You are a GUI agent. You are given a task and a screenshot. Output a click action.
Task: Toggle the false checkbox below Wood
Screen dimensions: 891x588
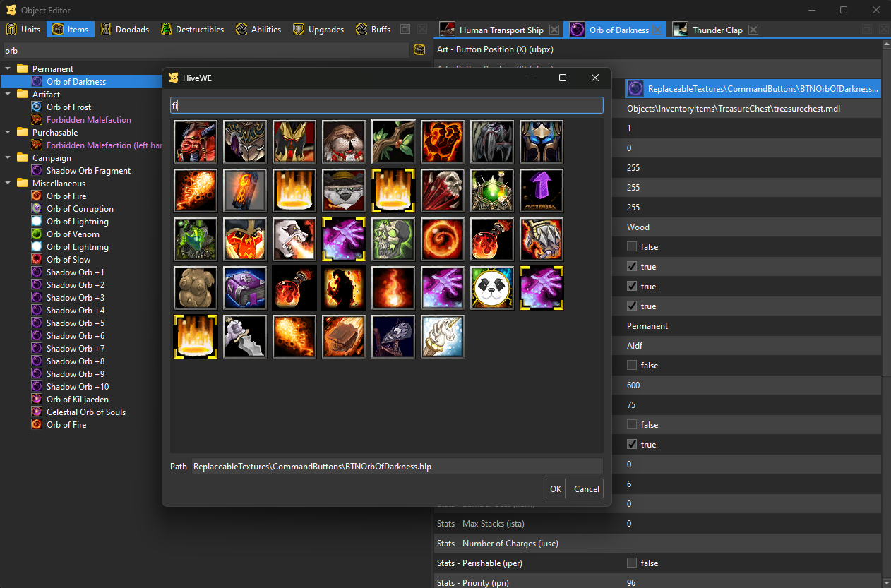click(632, 247)
